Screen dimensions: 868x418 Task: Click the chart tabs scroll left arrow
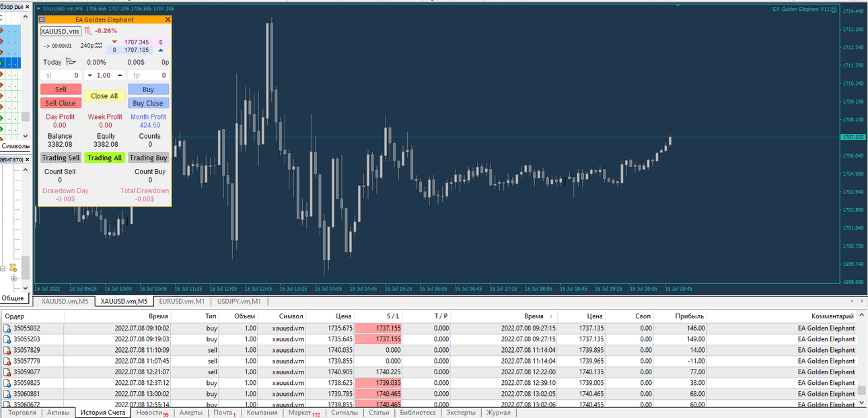[x=853, y=301]
